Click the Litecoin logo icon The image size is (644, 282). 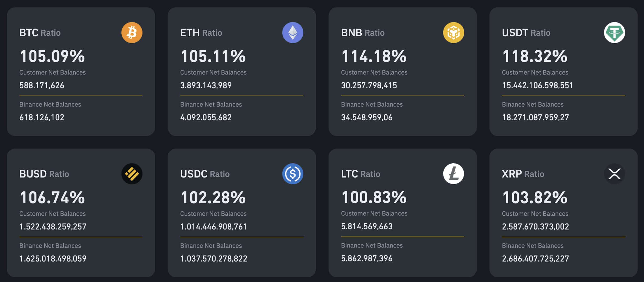click(453, 173)
